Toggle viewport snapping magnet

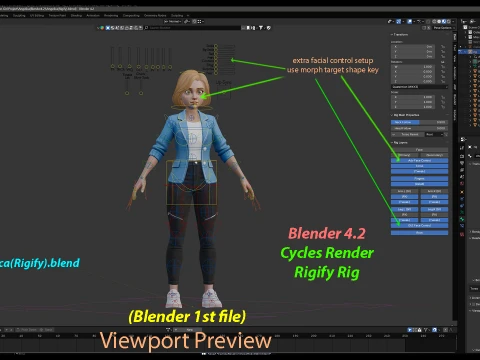pos(194,21)
